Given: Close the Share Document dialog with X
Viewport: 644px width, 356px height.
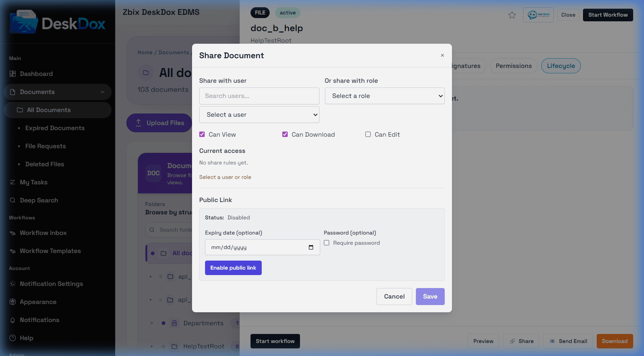Looking at the screenshot, I should click(x=442, y=55).
